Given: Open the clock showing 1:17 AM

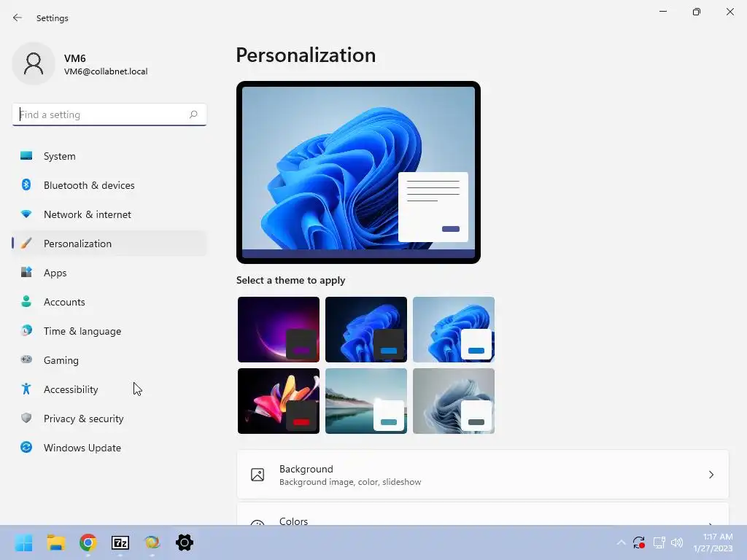Looking at the screenshot, I should coord(713,542).
